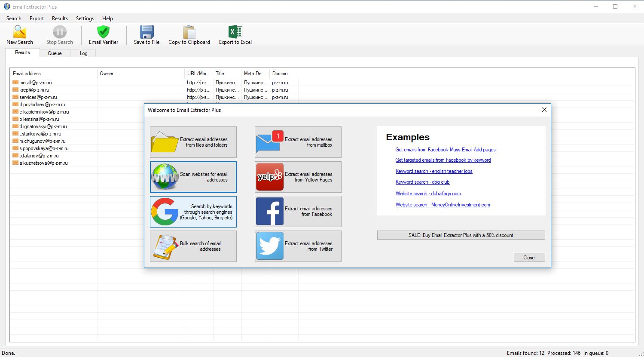Screen dimensions: 644x357
Task: Open the Search menu
Action: coord(14,18)
